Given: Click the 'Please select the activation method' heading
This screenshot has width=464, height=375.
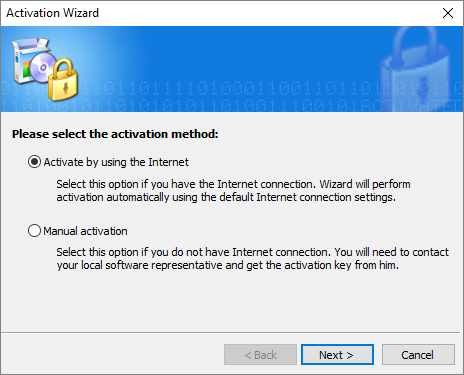Looking at the screenshot, I should [115, 134].
